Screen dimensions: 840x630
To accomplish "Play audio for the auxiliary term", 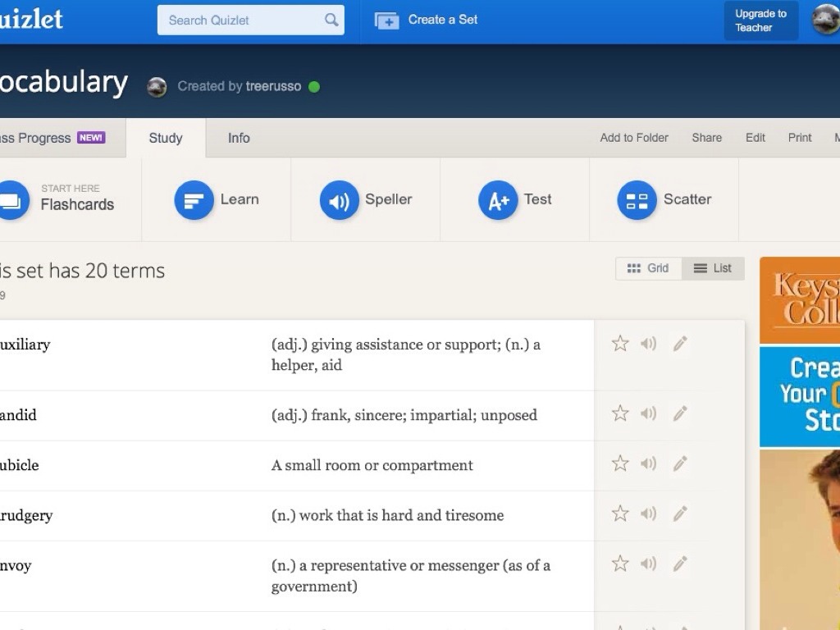I will [649, 344].
